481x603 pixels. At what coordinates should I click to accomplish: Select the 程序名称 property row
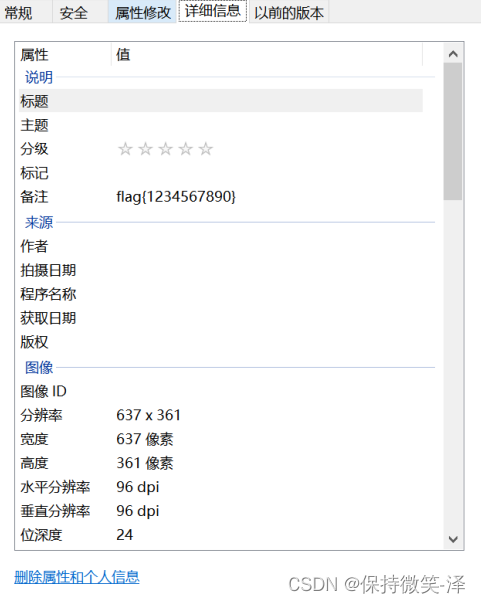click(x=221, y=294)
